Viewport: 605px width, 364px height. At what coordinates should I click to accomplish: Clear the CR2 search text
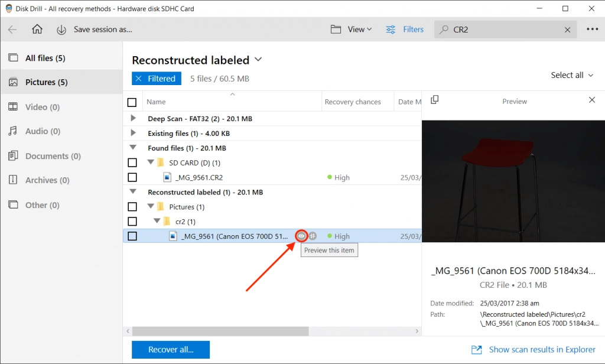pos(567,30)
